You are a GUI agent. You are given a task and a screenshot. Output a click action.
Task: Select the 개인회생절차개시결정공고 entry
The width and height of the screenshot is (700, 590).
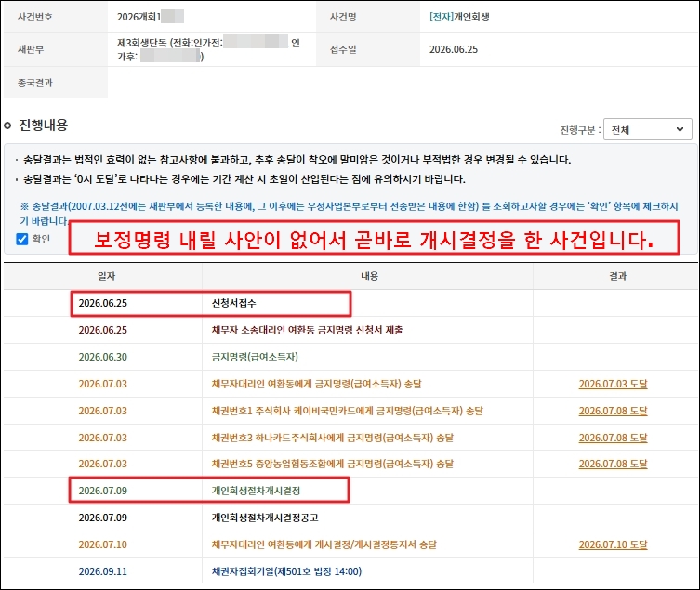click(x=265, y=518)
